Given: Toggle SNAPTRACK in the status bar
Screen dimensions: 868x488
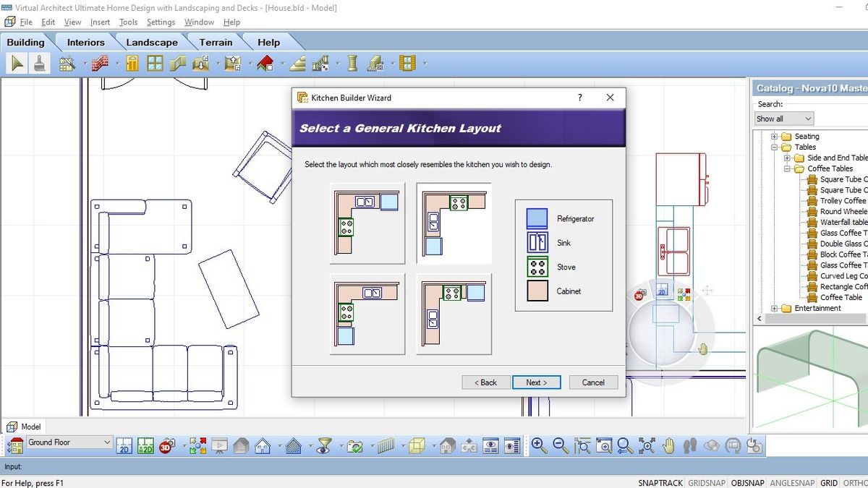Looking at the screenshot, I should tap(659, 482).
